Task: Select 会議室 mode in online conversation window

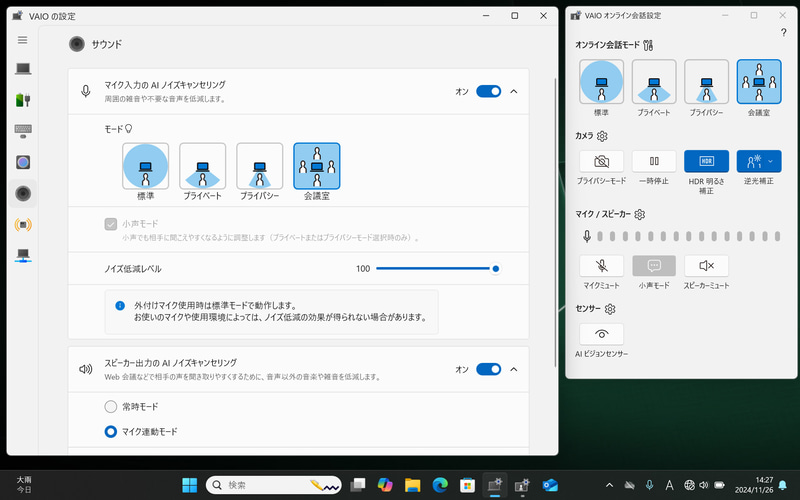Action: 759,82
